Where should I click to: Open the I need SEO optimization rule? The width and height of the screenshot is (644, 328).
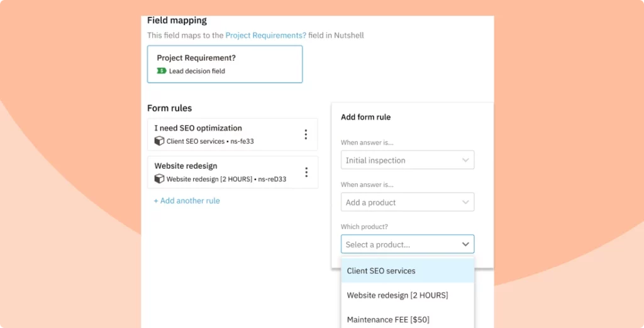(x=198, y=128)
